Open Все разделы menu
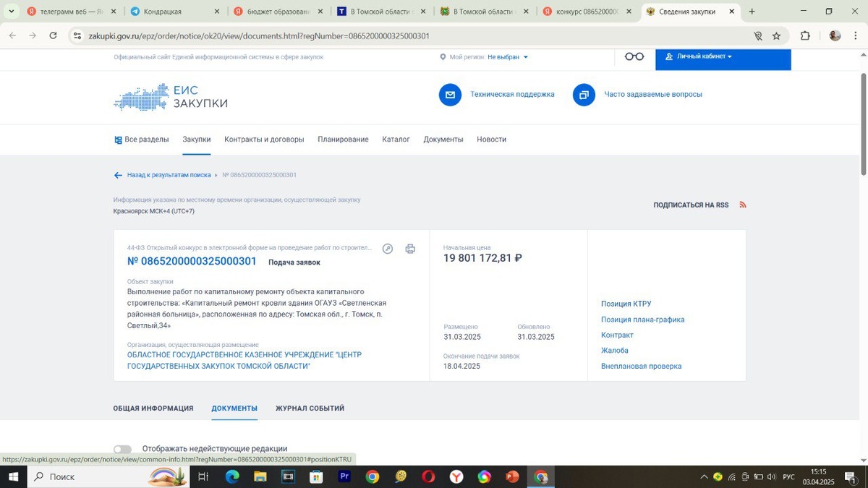Screen dimensions: 868x488 pyautogui.click(x=142, y=140)
